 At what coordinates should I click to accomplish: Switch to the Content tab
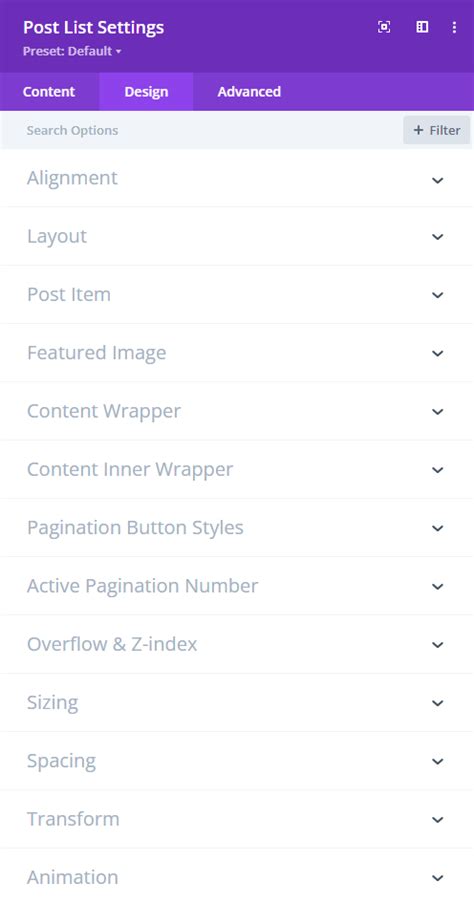click(x=49, y=92)
